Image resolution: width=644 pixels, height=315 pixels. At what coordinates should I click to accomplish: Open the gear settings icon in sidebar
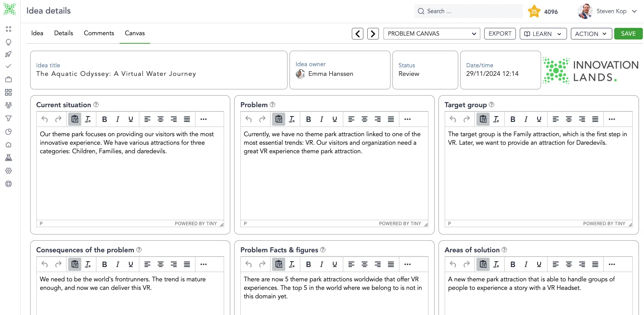(9, 171)
